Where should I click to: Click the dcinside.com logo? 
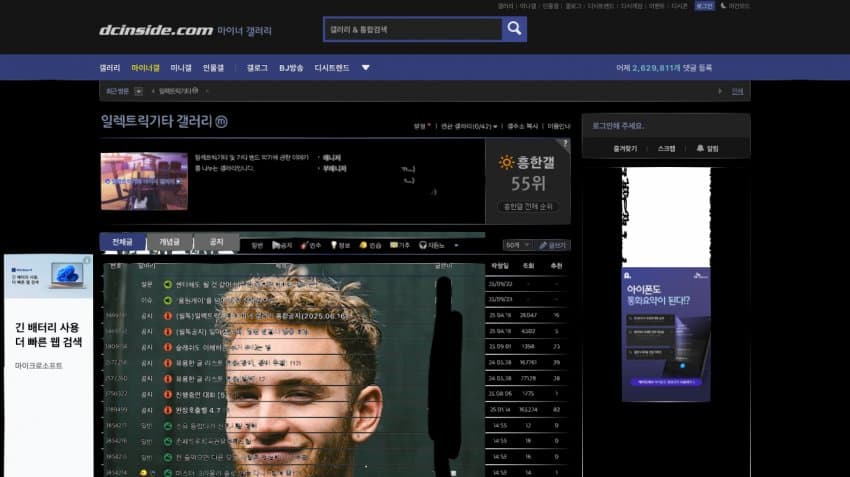click(x=156, y=30)
